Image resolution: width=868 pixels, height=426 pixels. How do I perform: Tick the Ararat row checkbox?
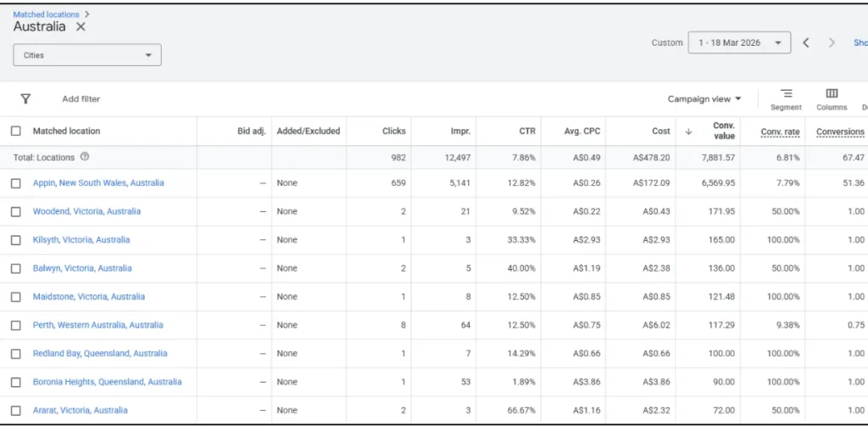coord(16,411)
